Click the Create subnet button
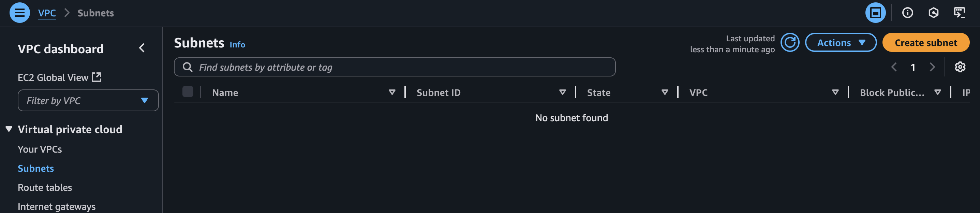980x213 pixels. pos(925,42)
